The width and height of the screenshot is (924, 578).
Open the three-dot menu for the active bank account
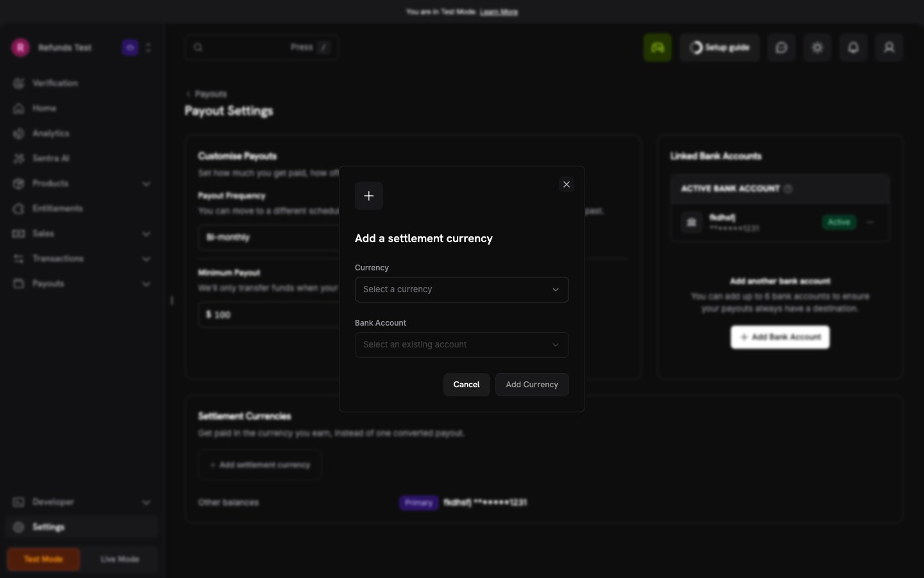(x=870, y=222)
